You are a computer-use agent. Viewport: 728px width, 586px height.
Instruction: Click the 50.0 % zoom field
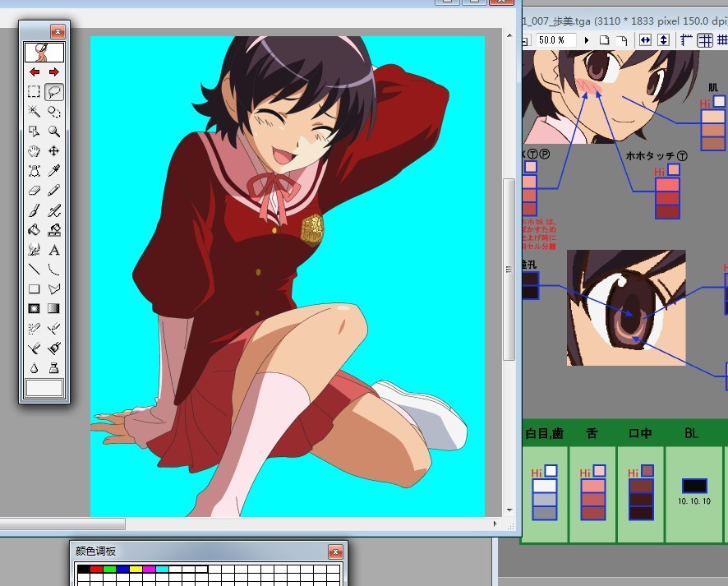[x=555, y=40]
